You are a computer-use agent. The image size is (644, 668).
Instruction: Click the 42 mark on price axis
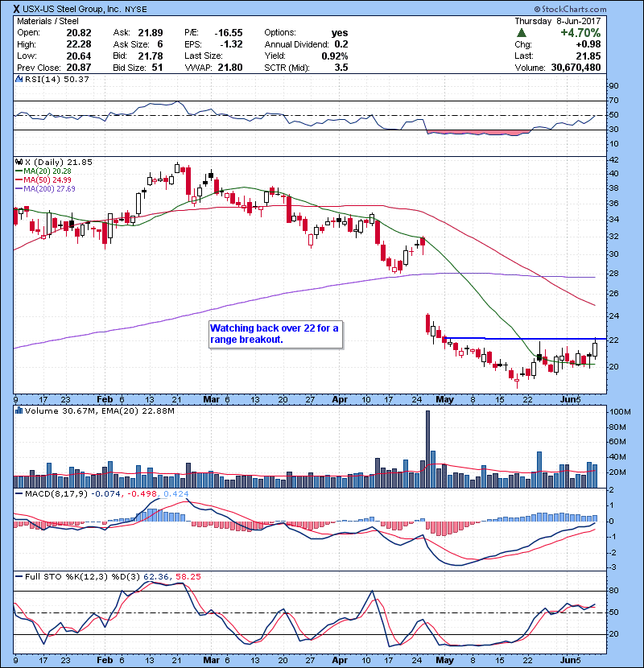point(614,160)
